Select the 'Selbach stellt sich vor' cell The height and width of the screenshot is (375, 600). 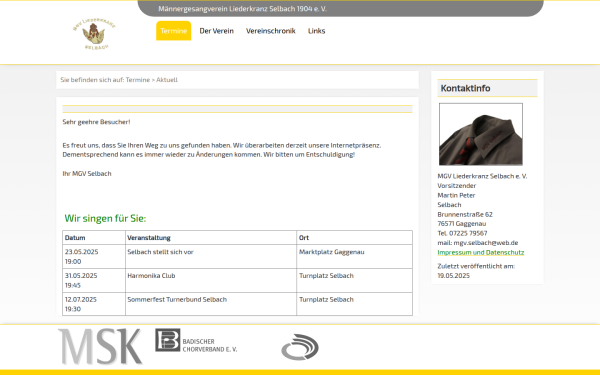pos(211,256)
